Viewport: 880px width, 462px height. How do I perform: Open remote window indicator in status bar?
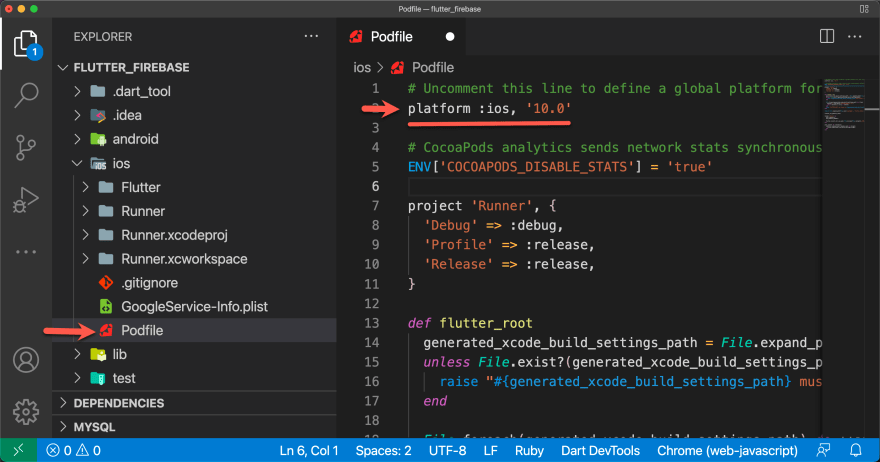tap(19, 450)
